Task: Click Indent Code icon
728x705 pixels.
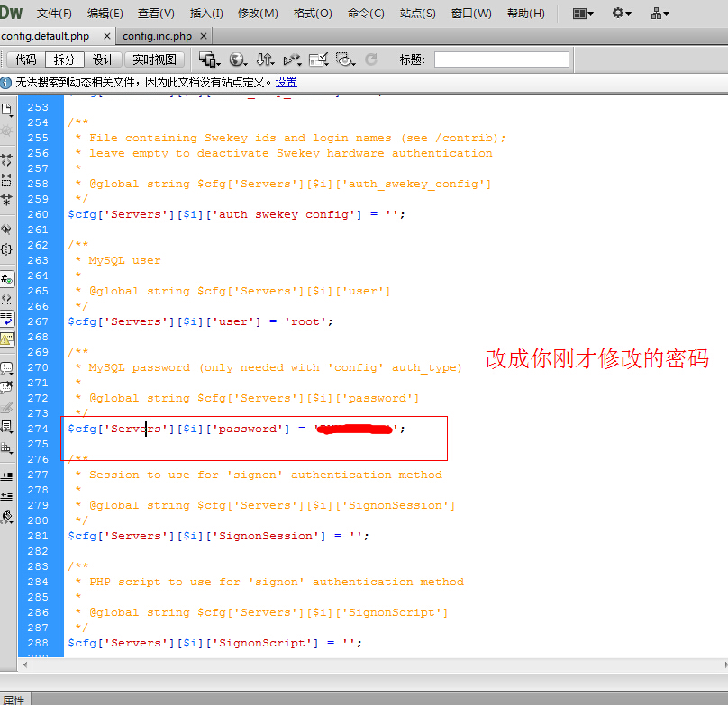Action: [6, 476]
